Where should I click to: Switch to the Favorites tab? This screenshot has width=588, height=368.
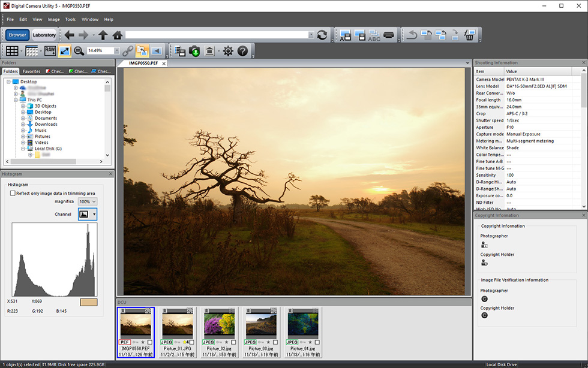[x=31, y=71]
